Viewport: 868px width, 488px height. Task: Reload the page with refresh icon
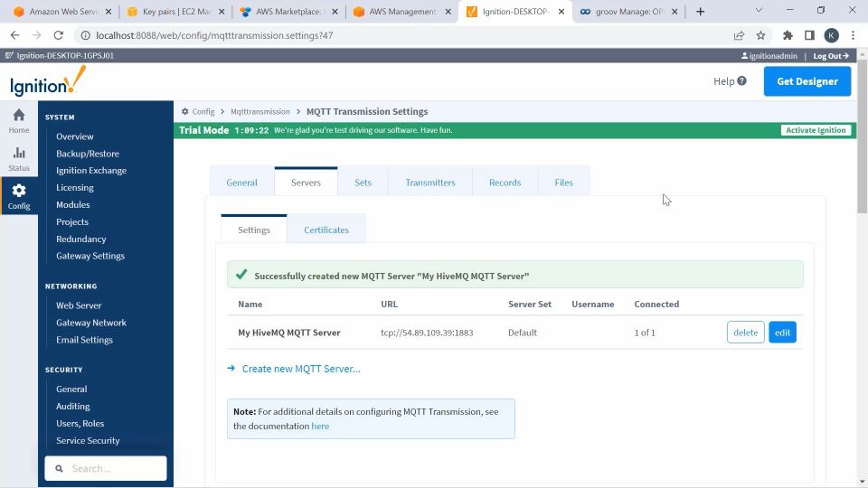click(x=58, y=35)
